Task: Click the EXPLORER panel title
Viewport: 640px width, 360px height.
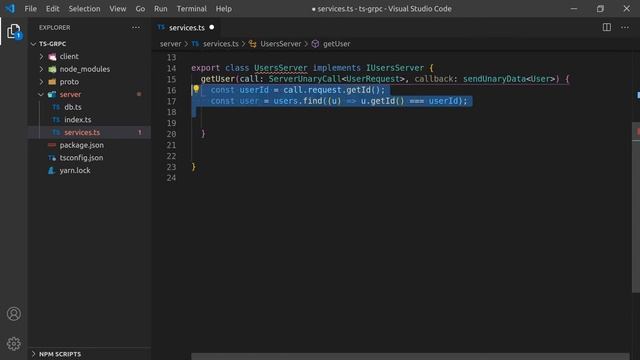Action: pyautogui.click(x=55, y=27)
